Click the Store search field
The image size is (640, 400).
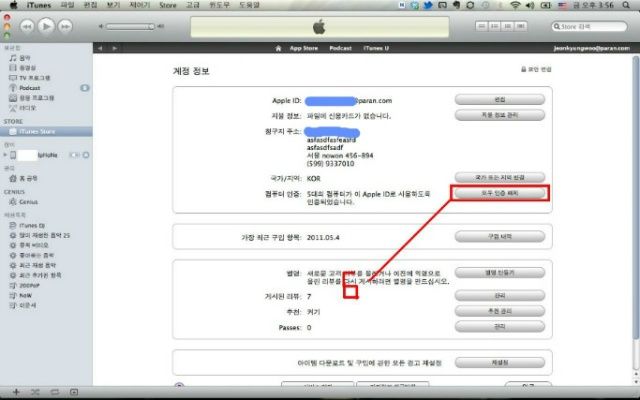pos(589,27)
